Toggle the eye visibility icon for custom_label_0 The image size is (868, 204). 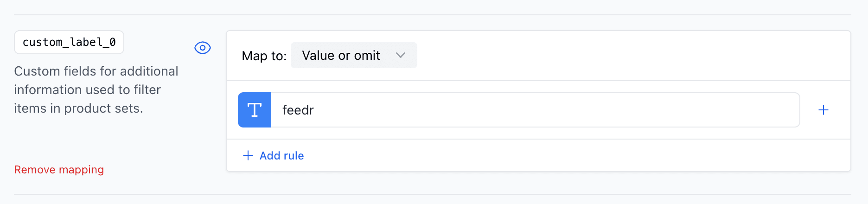click(x=203, y=48)
